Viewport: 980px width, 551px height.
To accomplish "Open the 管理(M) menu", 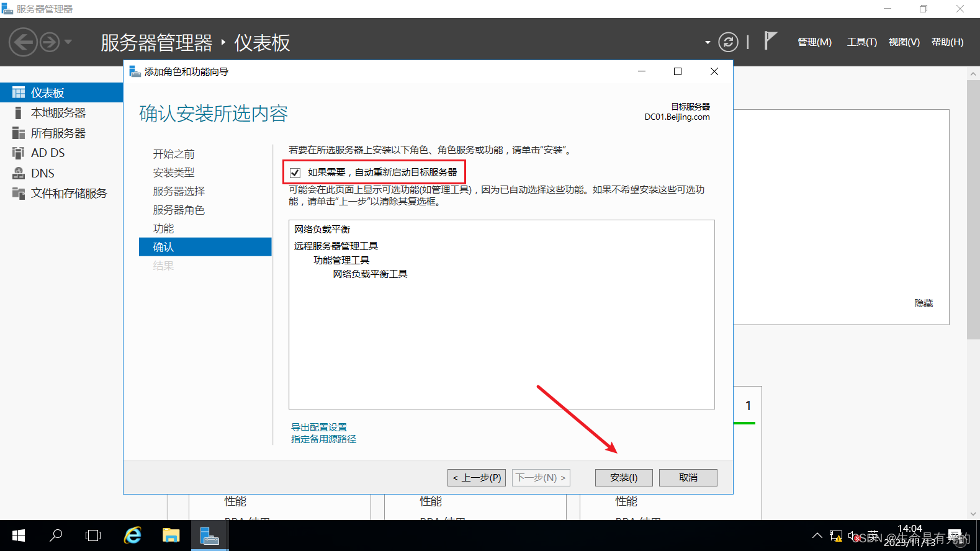I will (814, 42).
